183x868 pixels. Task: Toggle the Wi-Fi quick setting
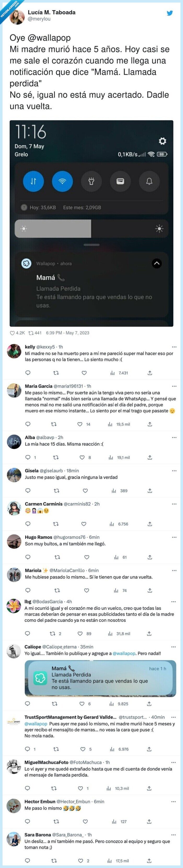(x=62, y=181)
